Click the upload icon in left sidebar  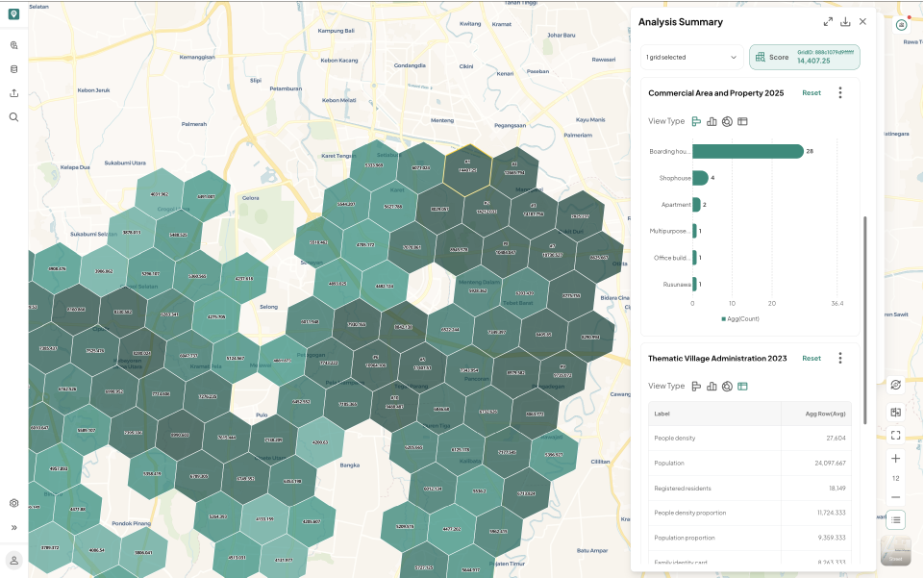tap(14, 93)
